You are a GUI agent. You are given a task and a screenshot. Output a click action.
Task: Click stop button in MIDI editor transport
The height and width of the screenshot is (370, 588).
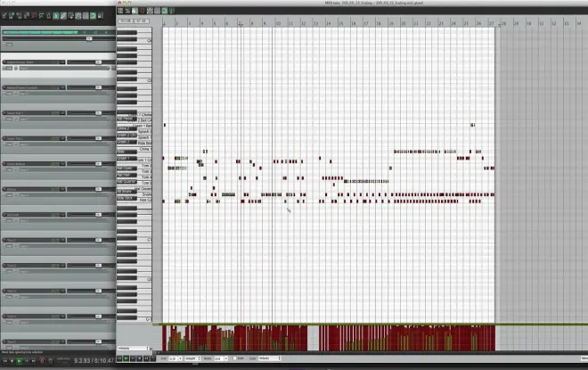coord(140,358)
